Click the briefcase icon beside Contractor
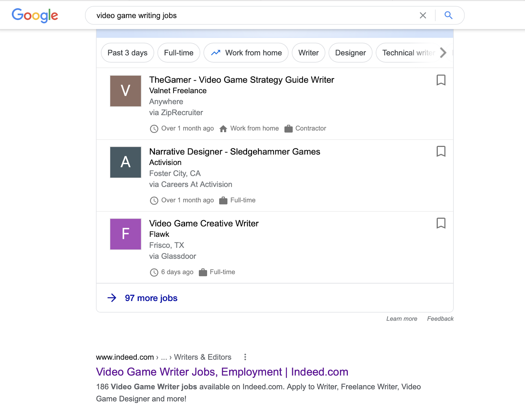525x420 pixels. click(288, 129)
